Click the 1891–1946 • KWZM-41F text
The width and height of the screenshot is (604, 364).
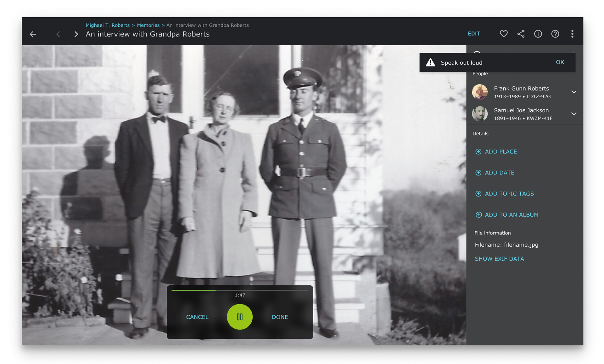(523, 118)
